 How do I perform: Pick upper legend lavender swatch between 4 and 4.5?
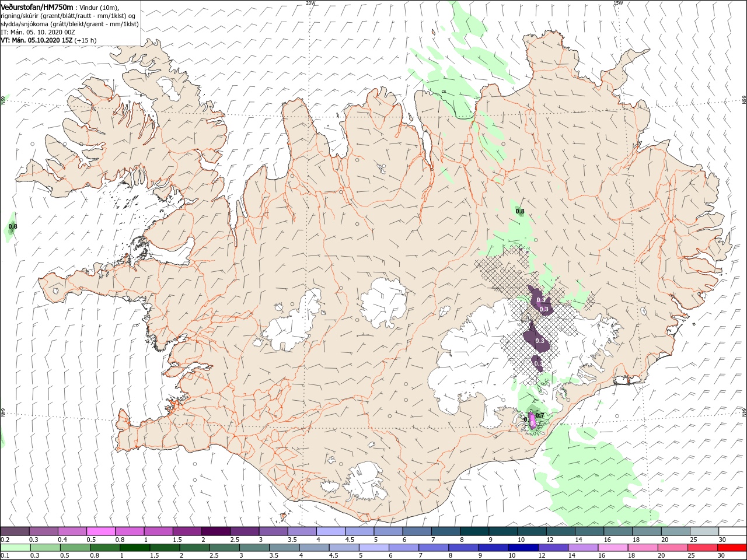[x=330, y=531]
